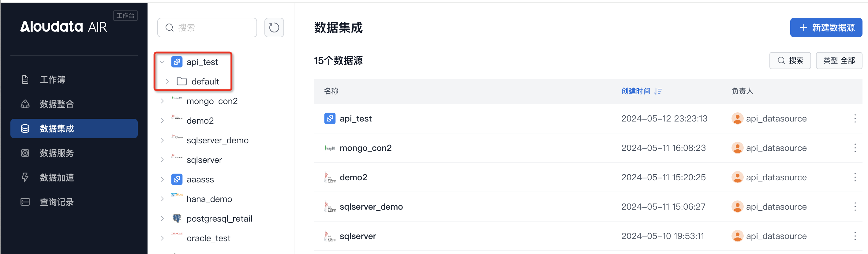Viewport: 868px width, 254px height.
Task: Click the 搜索 button above the table
Action: [790, 61]
